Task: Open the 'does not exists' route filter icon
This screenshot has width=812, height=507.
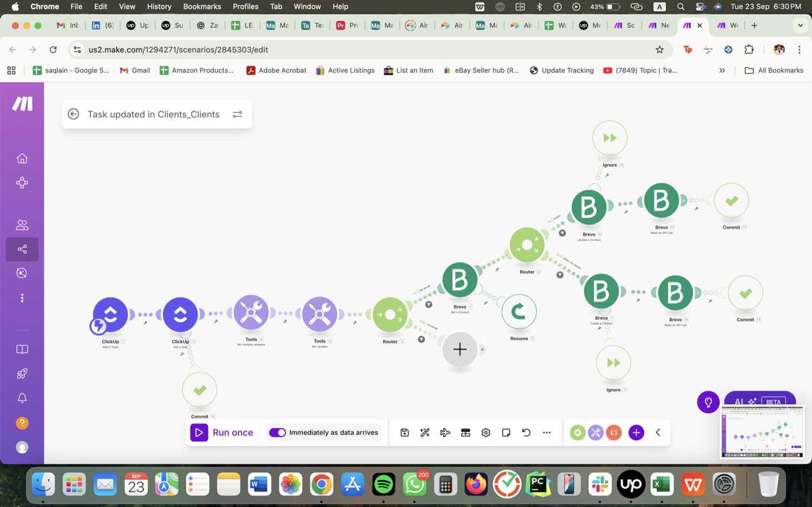Action: 560,275
